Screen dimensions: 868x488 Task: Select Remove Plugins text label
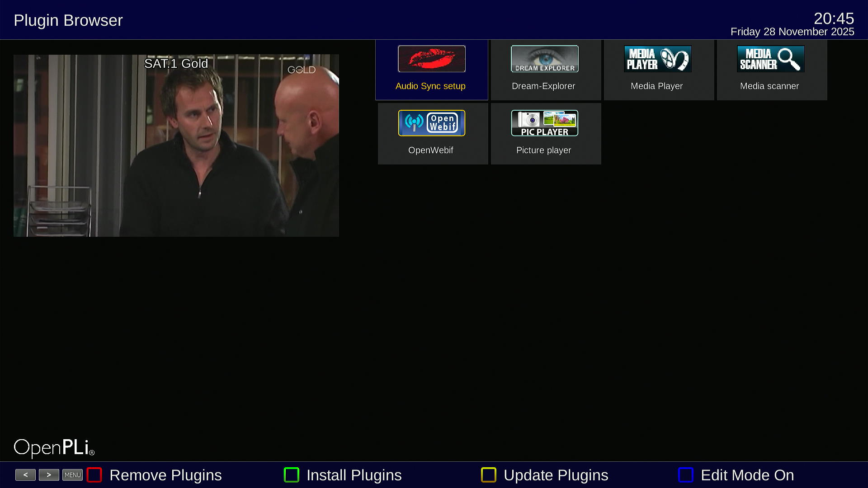coord(165,475)
